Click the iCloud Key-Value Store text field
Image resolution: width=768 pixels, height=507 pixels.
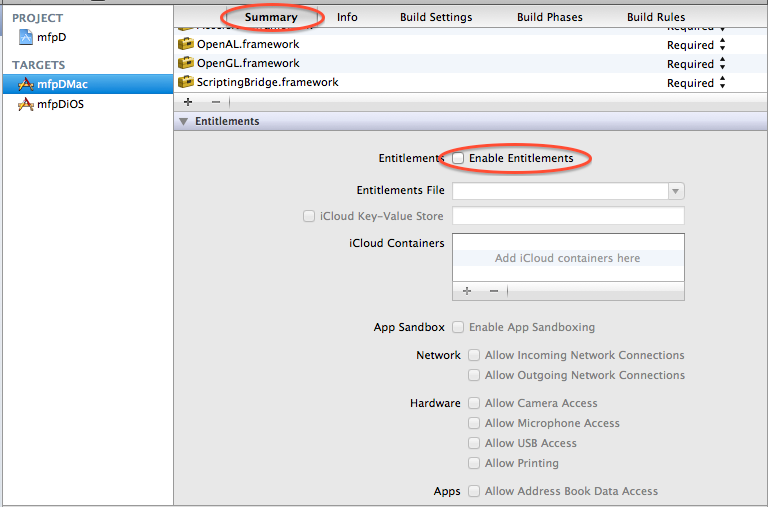tap(568, 216)
